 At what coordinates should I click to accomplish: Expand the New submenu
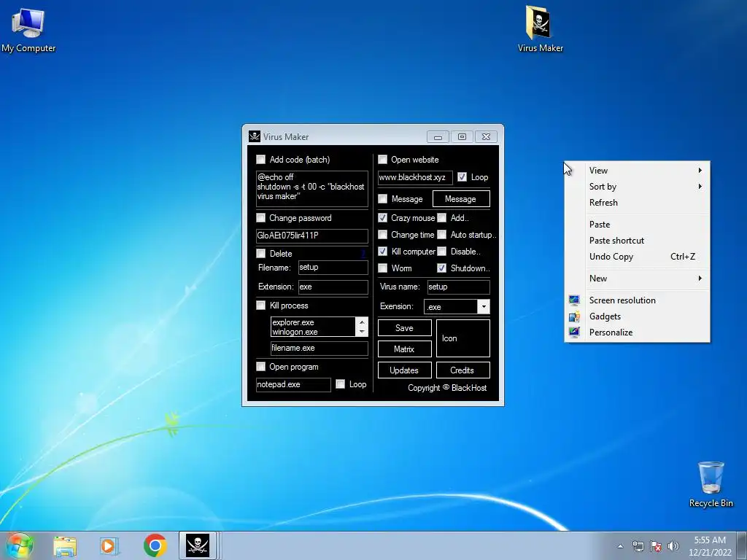point(638,278)
